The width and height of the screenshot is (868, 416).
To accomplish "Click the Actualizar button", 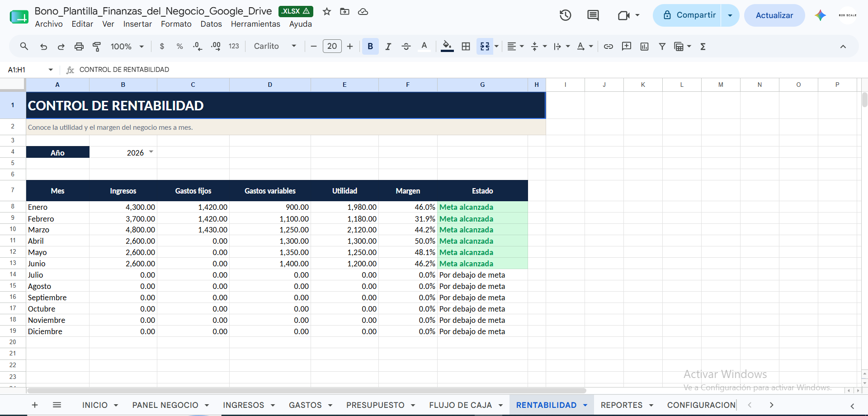I will pyautogui.click(x=774, y=15).
